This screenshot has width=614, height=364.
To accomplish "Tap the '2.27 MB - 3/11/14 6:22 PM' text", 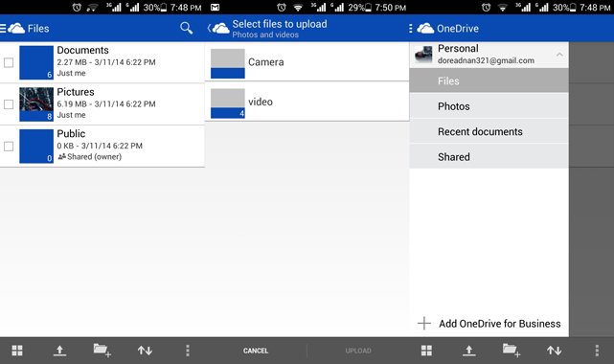I will (x=106, y=62).
